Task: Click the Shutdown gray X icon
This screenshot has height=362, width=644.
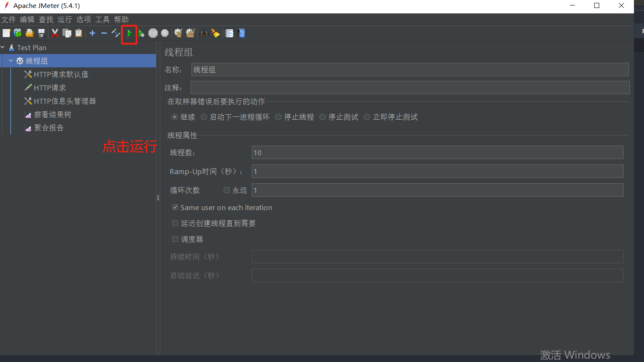Action: pos(165,33)
